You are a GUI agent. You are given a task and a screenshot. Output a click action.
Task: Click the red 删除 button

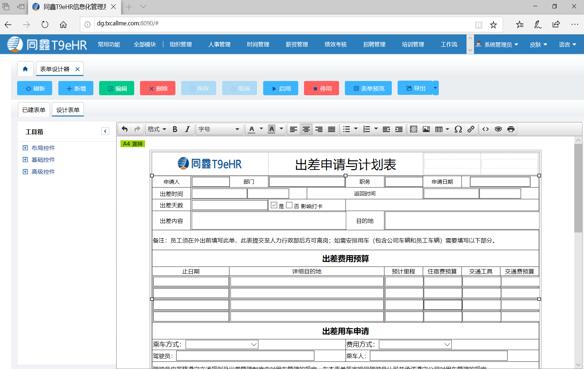click(158, 88)
